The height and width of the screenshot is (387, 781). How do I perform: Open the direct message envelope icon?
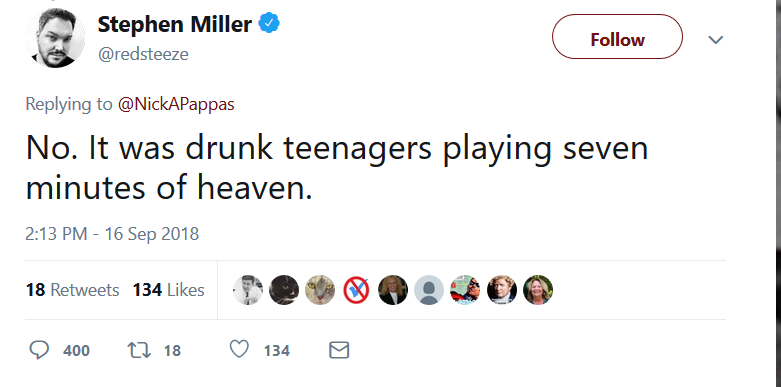[x=339, y=351]
